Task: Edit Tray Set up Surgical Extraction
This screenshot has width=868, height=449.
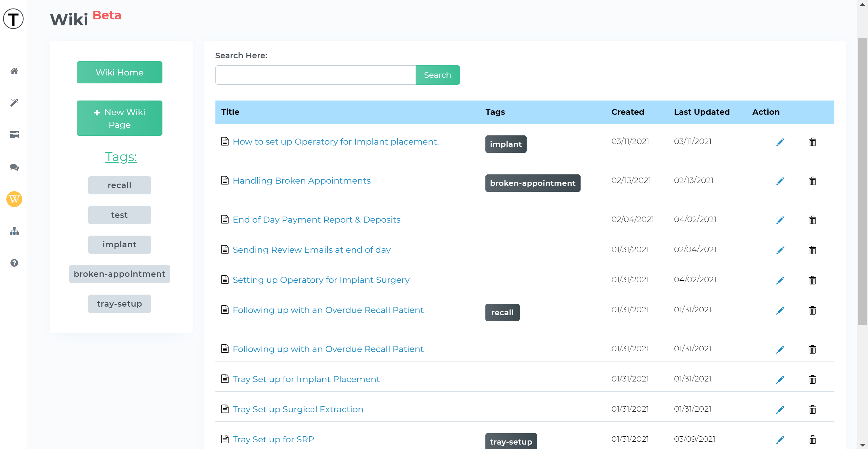Action: pyautogui.click(x=780, y=410)
